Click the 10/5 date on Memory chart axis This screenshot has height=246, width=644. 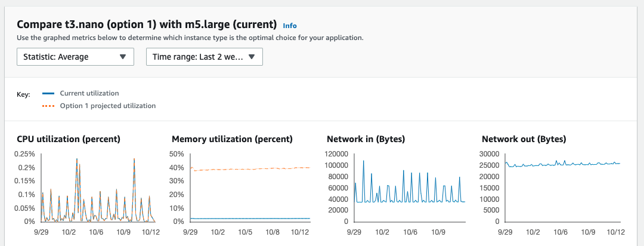click(x=245, y=232)
